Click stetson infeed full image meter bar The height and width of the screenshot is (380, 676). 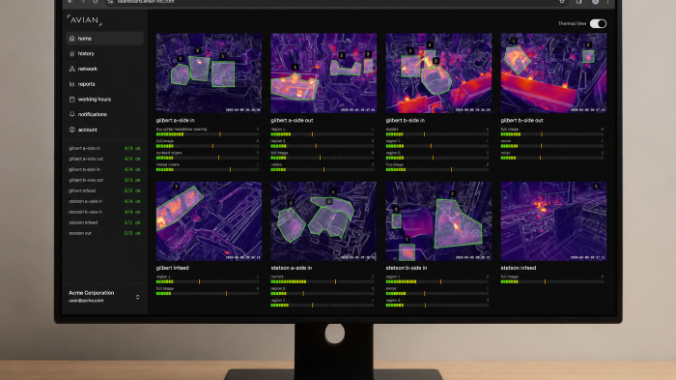pyautogui.click(x=552, y=282)
